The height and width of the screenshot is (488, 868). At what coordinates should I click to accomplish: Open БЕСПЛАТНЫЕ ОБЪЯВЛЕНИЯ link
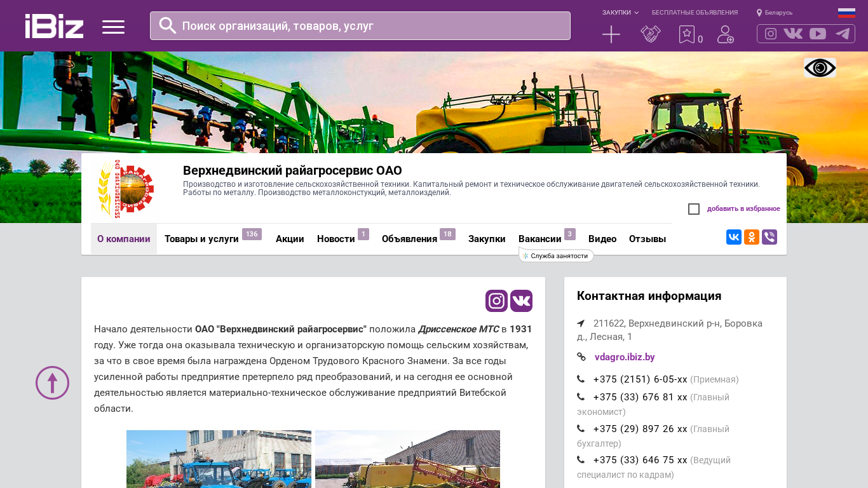[695, 13]
